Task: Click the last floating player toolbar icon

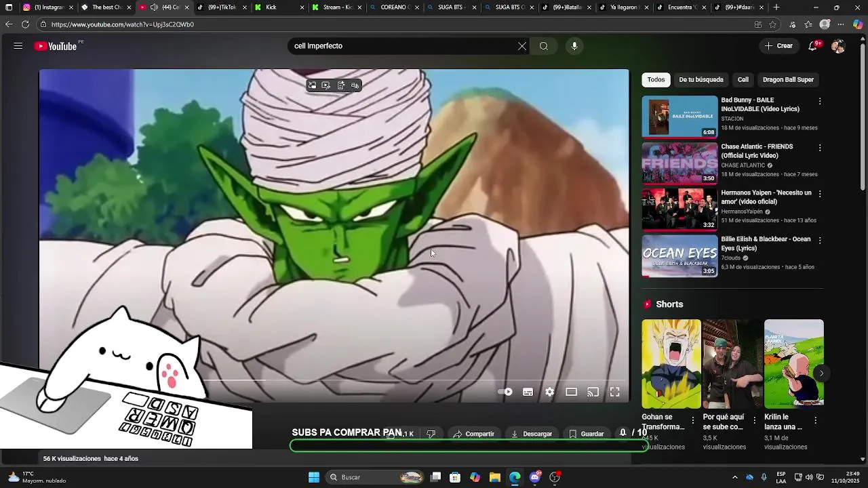Action: pos(355,85)
